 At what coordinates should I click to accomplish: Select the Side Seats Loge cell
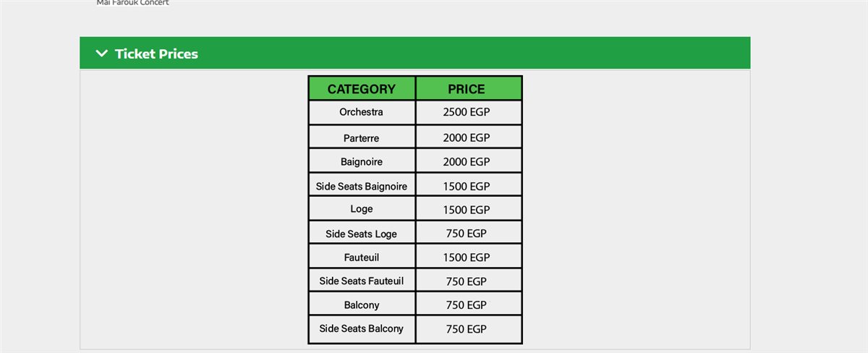(x=362, y=234)
